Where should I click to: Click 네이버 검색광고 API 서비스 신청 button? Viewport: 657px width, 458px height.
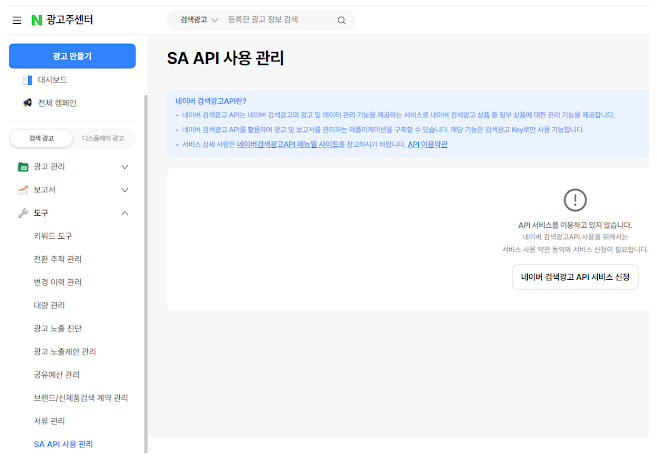tap(575, 277)
